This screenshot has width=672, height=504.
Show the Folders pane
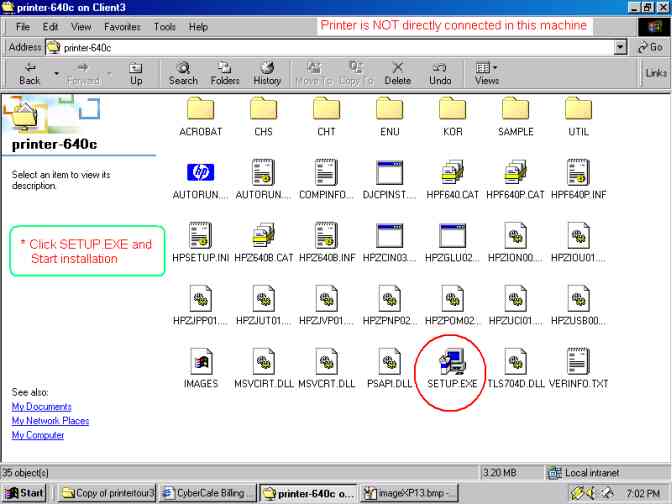point(225,73)
